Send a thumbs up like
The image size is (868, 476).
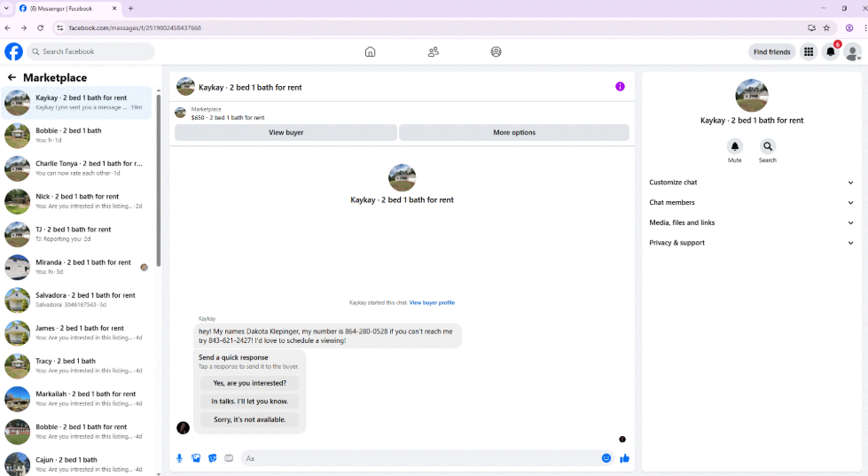(625, 457)
